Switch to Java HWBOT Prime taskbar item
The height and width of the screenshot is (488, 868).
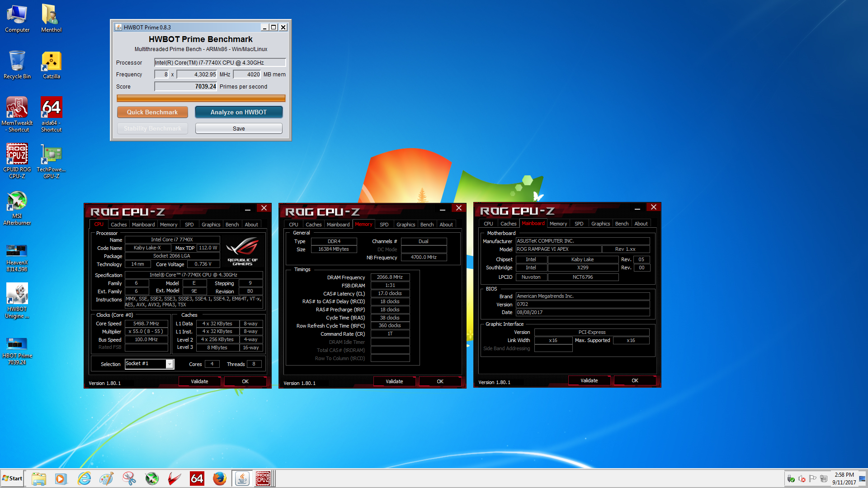[x=242, y=479]
